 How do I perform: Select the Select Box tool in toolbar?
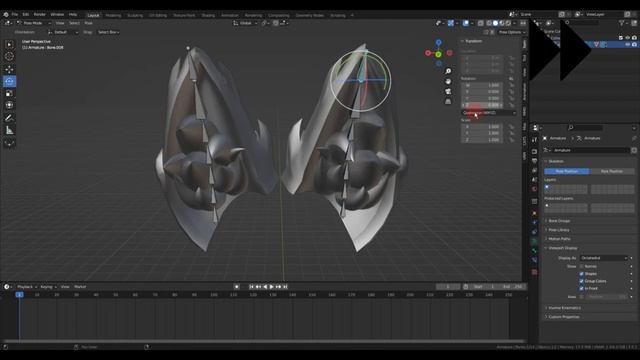click(x=9, y=44)
